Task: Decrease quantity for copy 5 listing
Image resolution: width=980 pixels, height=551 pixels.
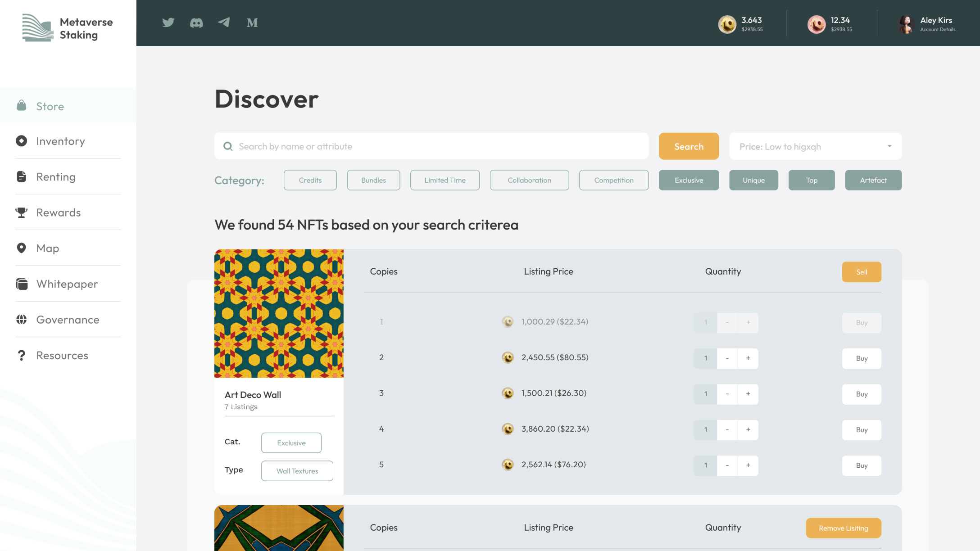Action: pyautogui.click(x=727, y=465)
